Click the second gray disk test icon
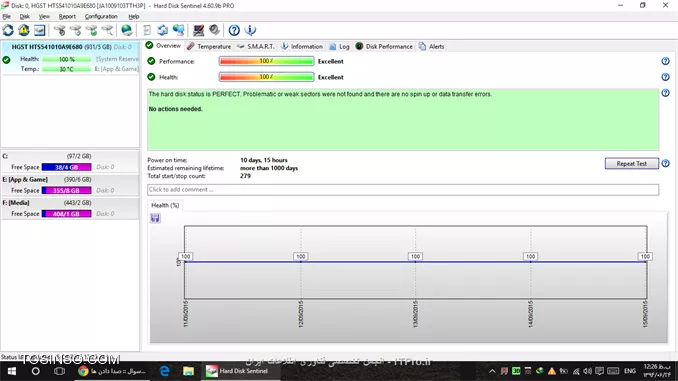The width and height of the screenshot is (678, 381). pyautogui.click(x=76, y=30)
